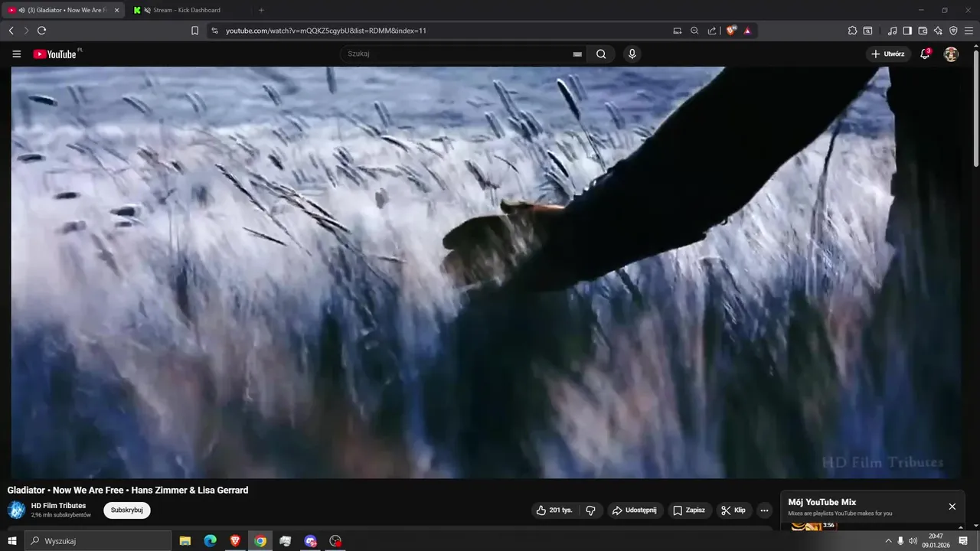
Task: Open media control music note icon
Action: [893, 31]
